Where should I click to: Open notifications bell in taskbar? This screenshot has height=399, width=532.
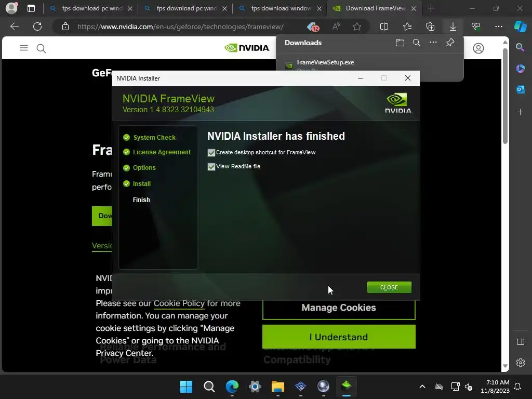pos(517,387)
